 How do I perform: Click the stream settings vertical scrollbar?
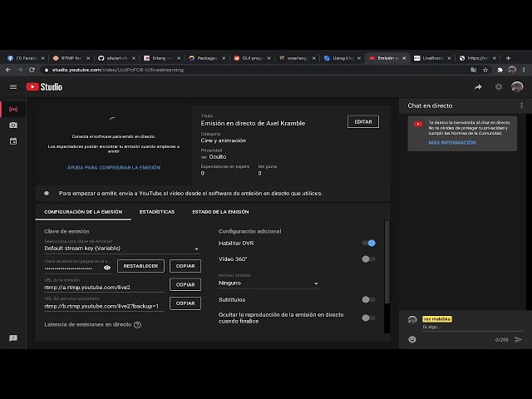[387, 262]
